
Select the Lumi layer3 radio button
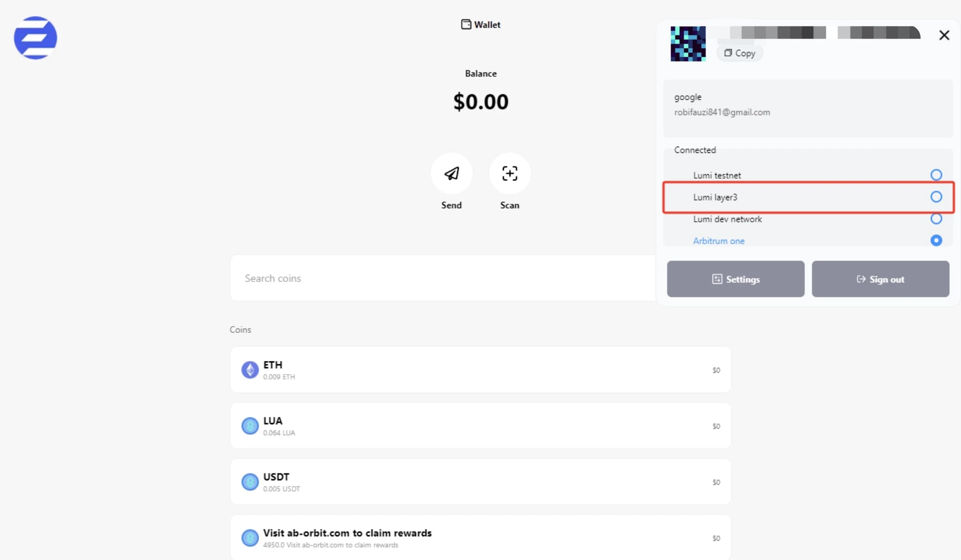[936, 197]
